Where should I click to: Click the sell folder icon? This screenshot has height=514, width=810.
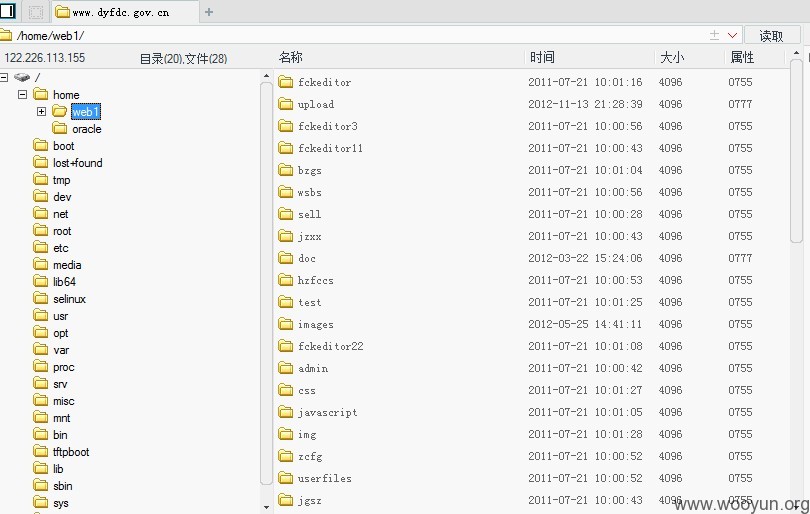[286, 214]
